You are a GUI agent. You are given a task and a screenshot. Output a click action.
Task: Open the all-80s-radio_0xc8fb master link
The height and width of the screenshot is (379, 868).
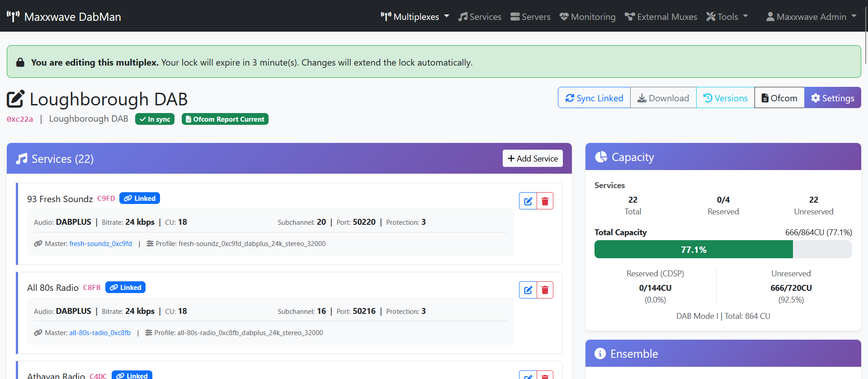(x=100, y=332)
